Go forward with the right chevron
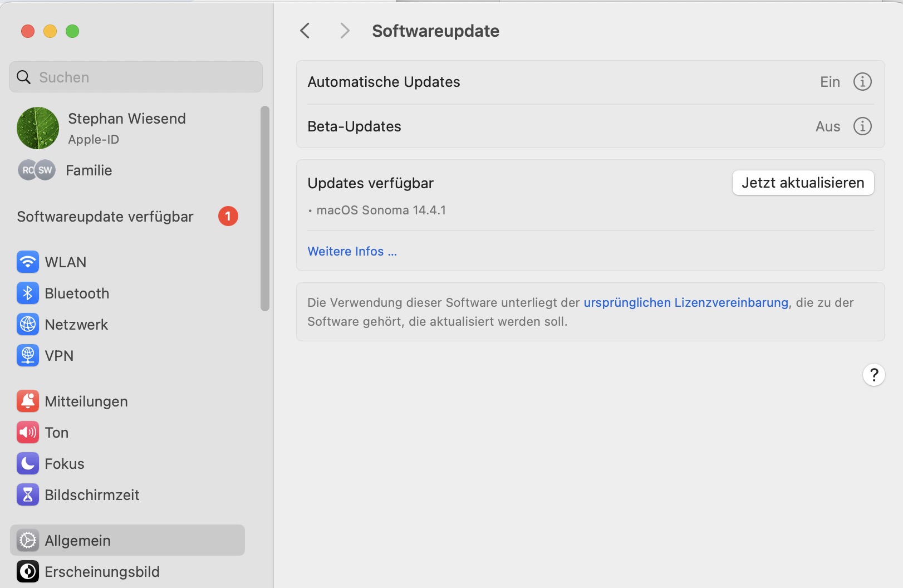This screenshot has width=903, height=588. pos(345,31)
